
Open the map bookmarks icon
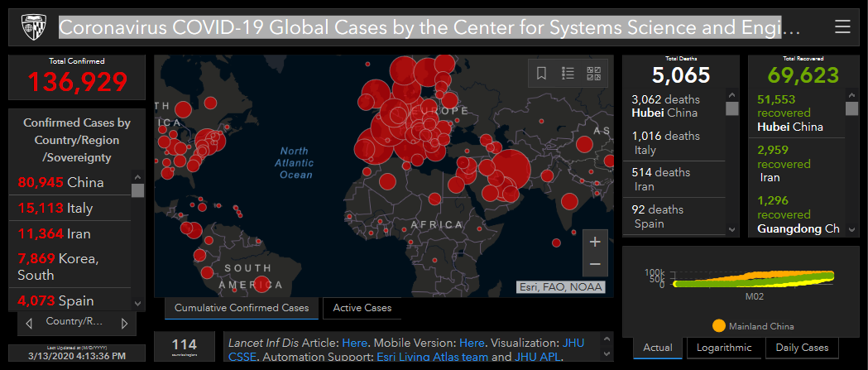(x=541, y=73)
